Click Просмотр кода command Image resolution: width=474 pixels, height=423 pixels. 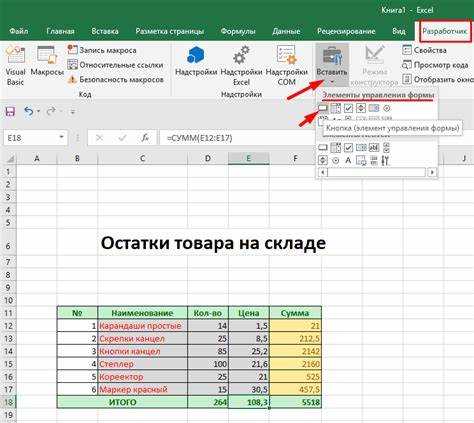click(435, 65)
